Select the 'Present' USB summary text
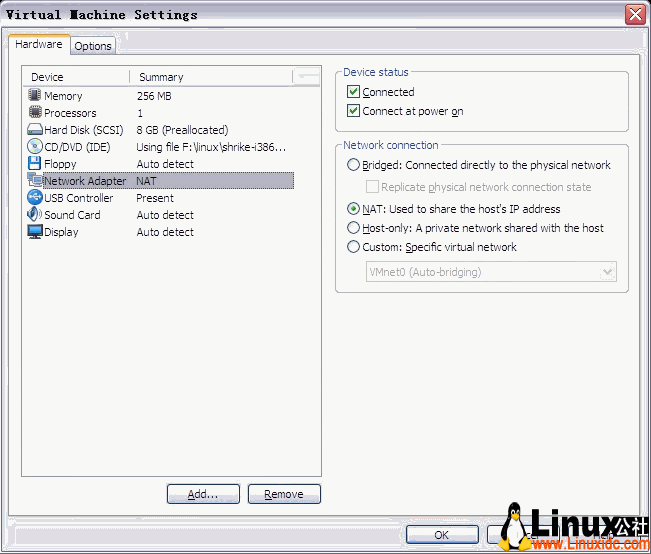Viewport: 651px width, 554px height. 155,198
